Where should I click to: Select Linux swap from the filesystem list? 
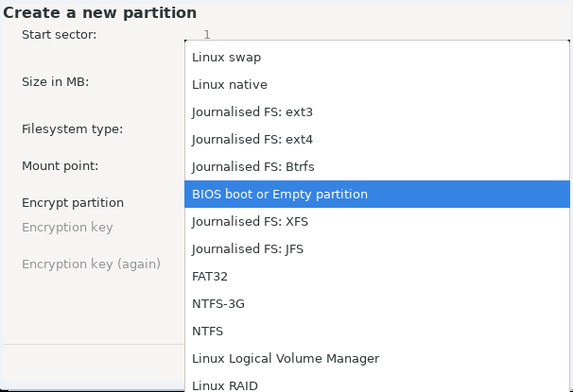tap(377, 58)
